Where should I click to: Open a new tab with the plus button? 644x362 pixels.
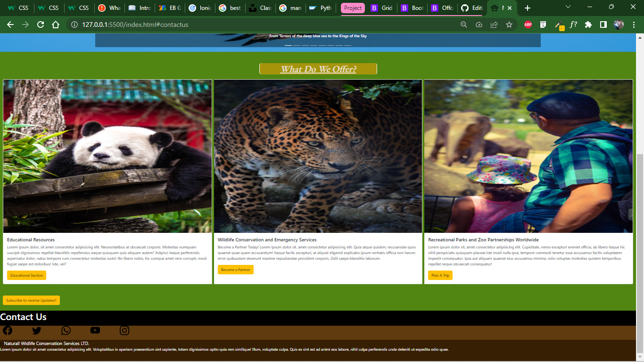(x=528, y=8)
